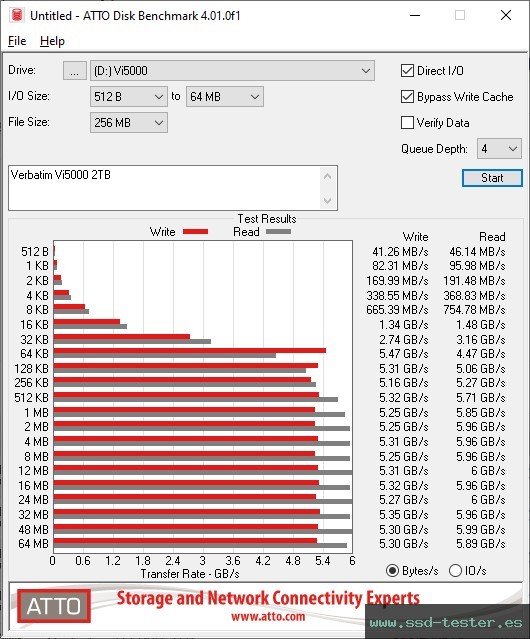
Task: Open the I/O Size maximum dropdown 64 MB
Action: (225, 97)
